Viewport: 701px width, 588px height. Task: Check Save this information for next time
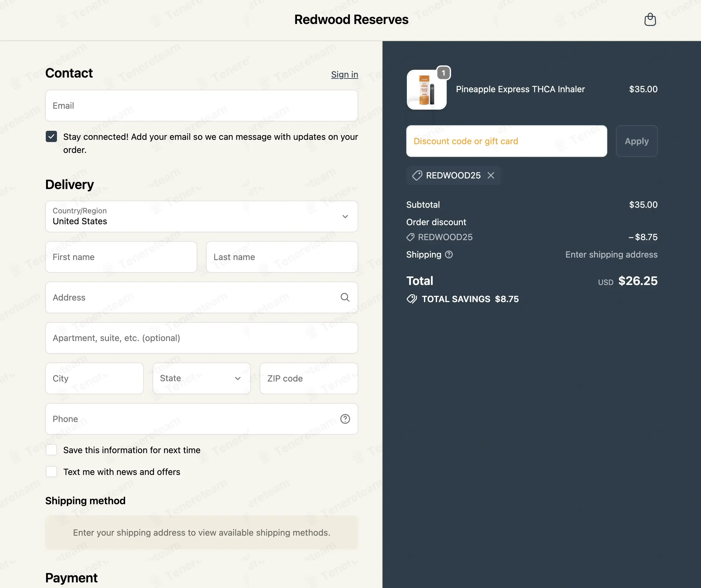pyautogui.click(x=51, y=450)
